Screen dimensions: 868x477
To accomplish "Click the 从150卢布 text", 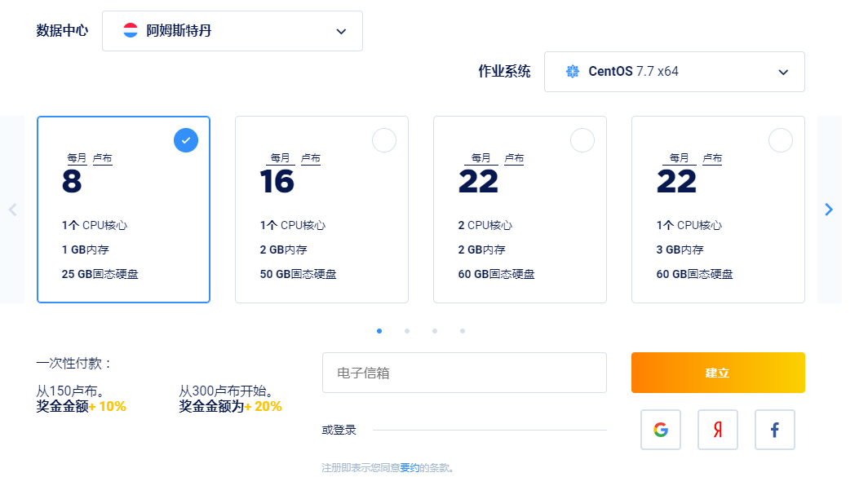I will [x=71, y=391].
